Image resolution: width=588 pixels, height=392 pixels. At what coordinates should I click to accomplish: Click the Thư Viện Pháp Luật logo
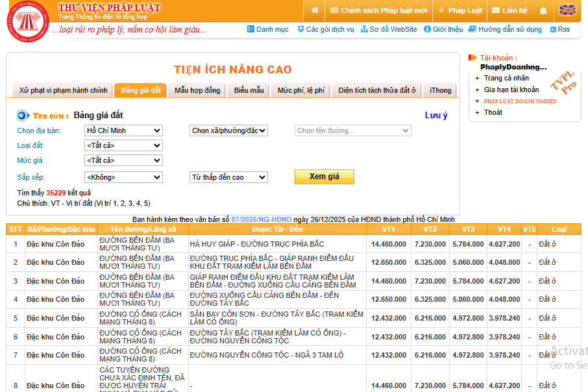click(x=28, y=21)
